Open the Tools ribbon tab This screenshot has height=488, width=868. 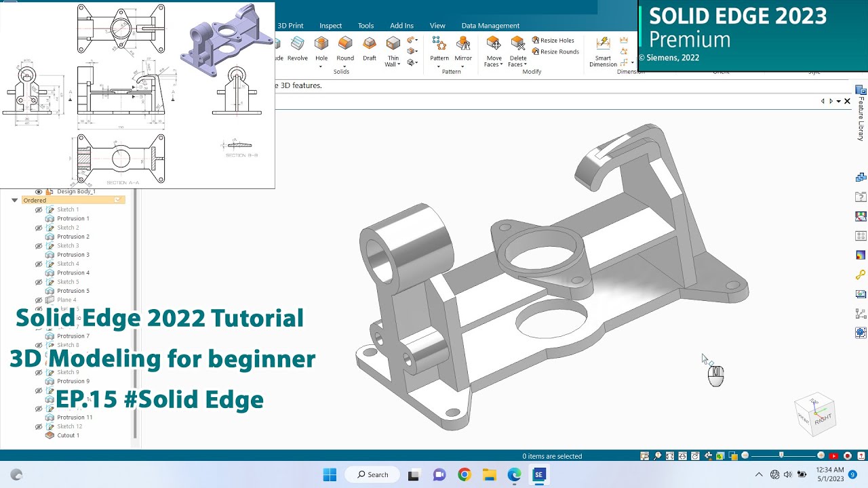coord(366,26)
